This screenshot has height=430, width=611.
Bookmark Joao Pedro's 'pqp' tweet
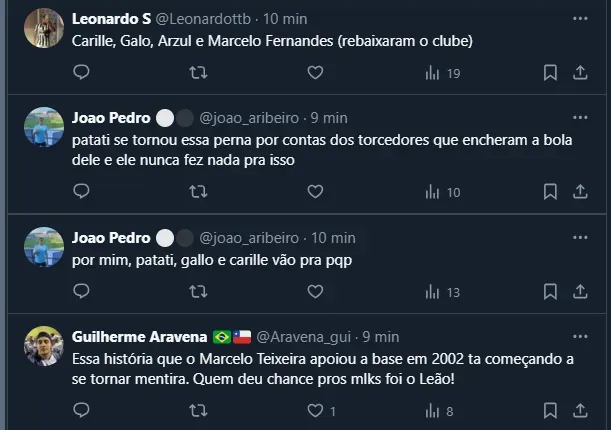pyautogui.click(x=550, y=292)
